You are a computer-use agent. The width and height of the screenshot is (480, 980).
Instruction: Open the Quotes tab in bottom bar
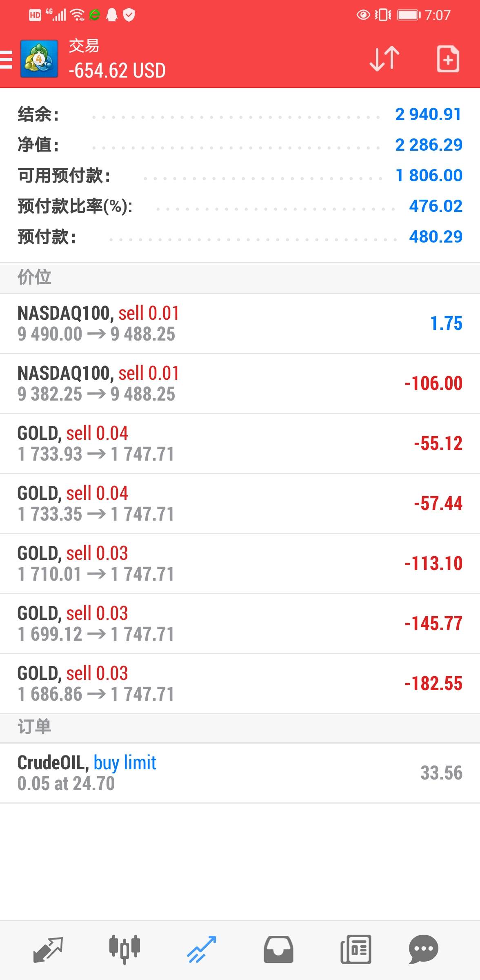[x=48, y=949]
